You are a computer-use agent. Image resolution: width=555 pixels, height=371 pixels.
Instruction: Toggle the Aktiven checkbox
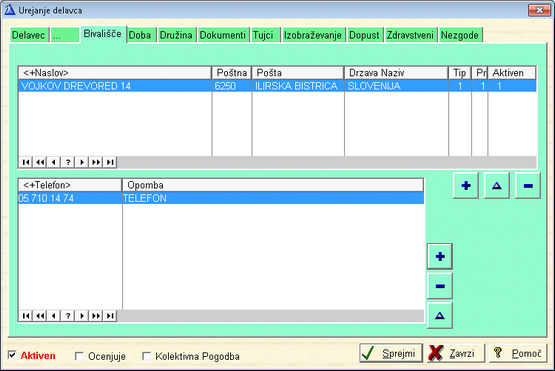(x=12, y=355)
